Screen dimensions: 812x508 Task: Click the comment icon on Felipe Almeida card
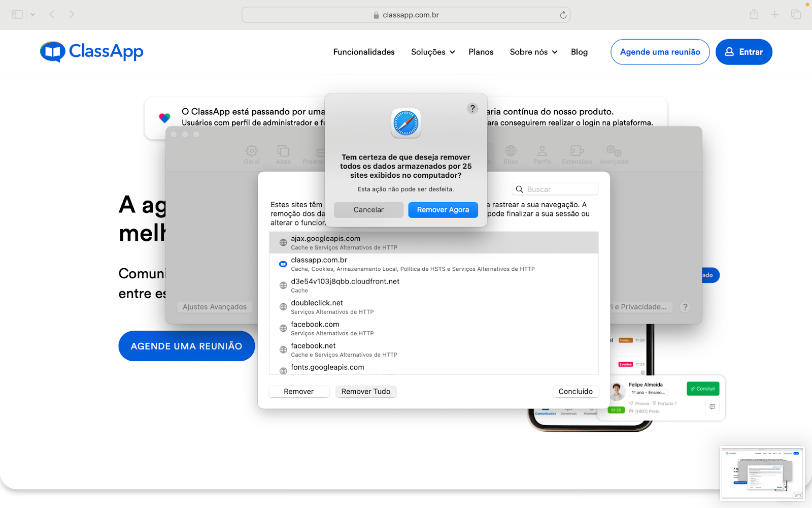[713, 407]
